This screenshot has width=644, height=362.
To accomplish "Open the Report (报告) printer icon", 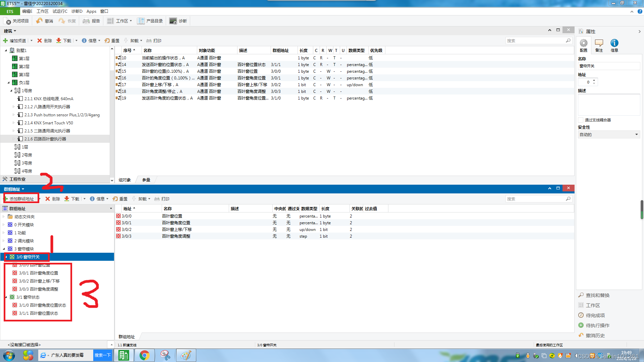I will (86, 21).
